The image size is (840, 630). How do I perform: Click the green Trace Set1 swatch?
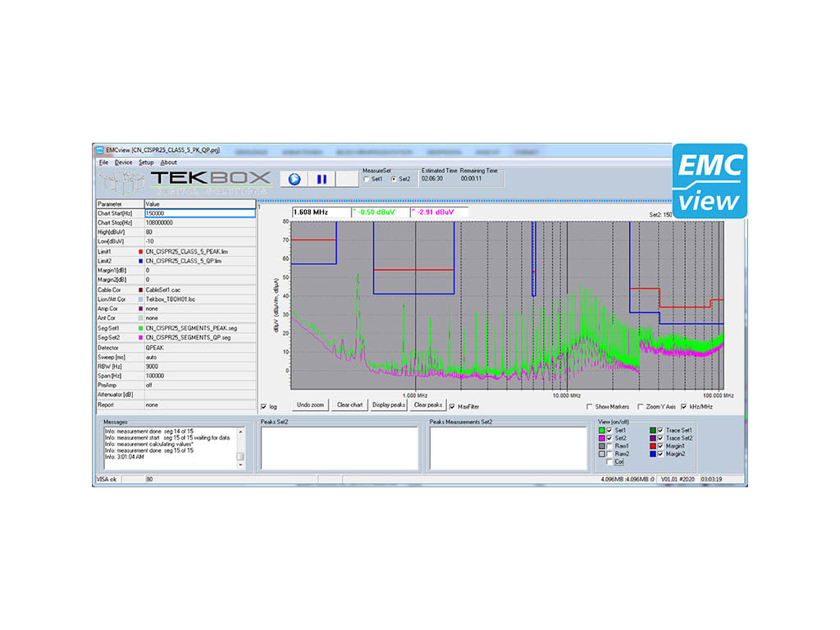coord(653,430)
